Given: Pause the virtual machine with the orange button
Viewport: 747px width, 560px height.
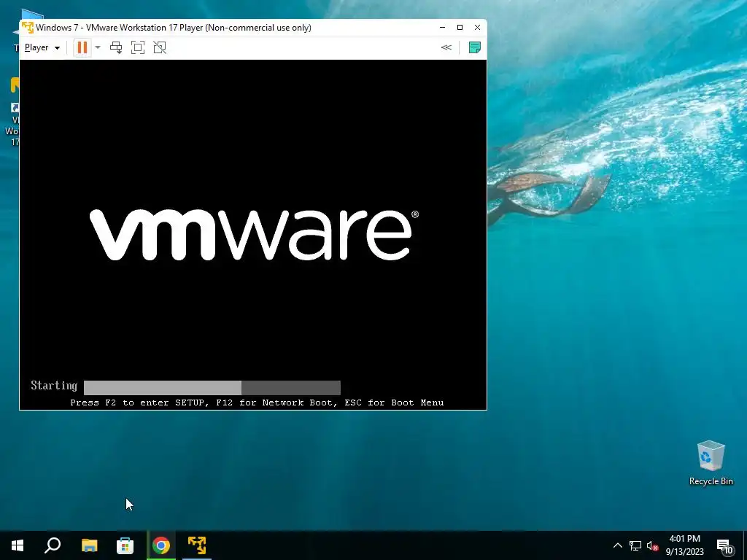Looking at the screenshot, I should (82, 47).
